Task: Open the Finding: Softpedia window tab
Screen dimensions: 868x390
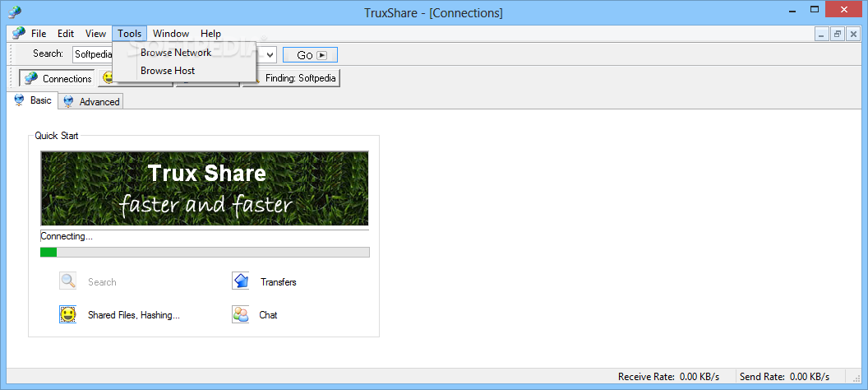Action: tap(291, 78)
